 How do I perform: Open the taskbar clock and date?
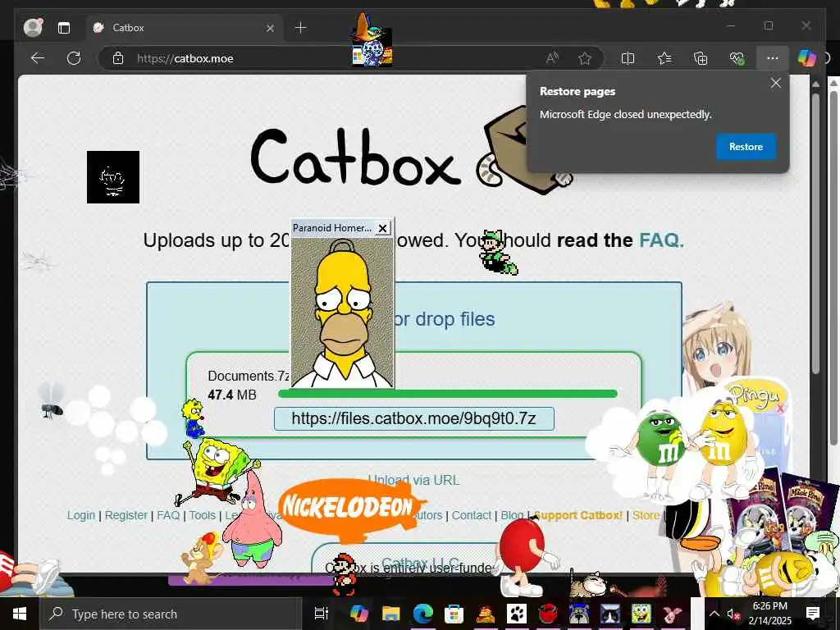click(x=769, y=614)
